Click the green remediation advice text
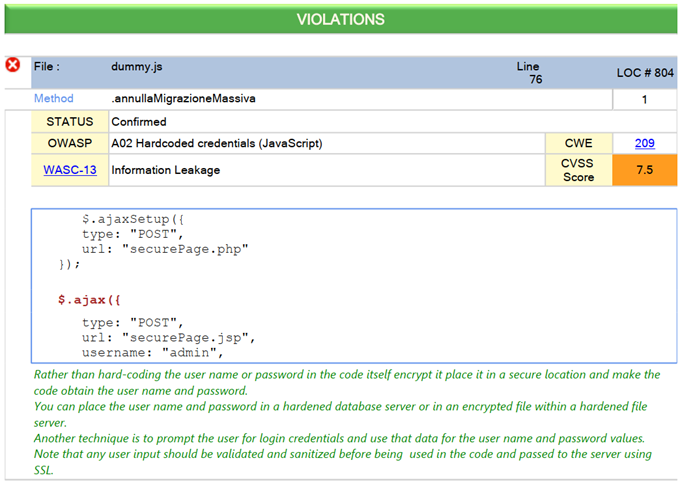Viewport: 682px width, 484px height. pos(347,422)
